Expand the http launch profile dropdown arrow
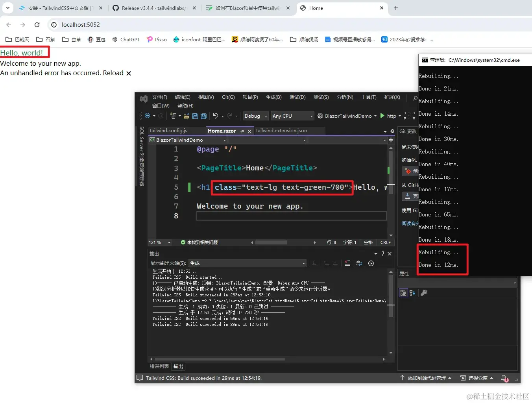Screen dimensions: 532x403 400,116
